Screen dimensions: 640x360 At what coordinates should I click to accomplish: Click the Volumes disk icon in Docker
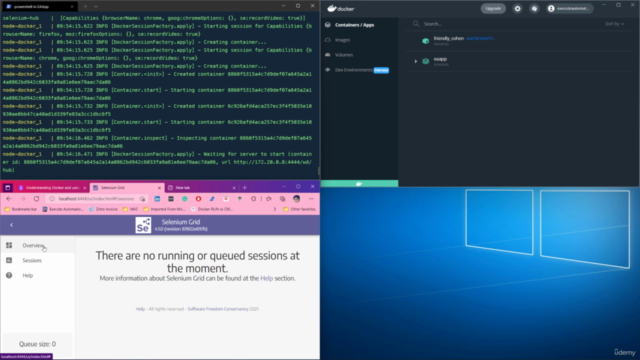tap(328, 55)
